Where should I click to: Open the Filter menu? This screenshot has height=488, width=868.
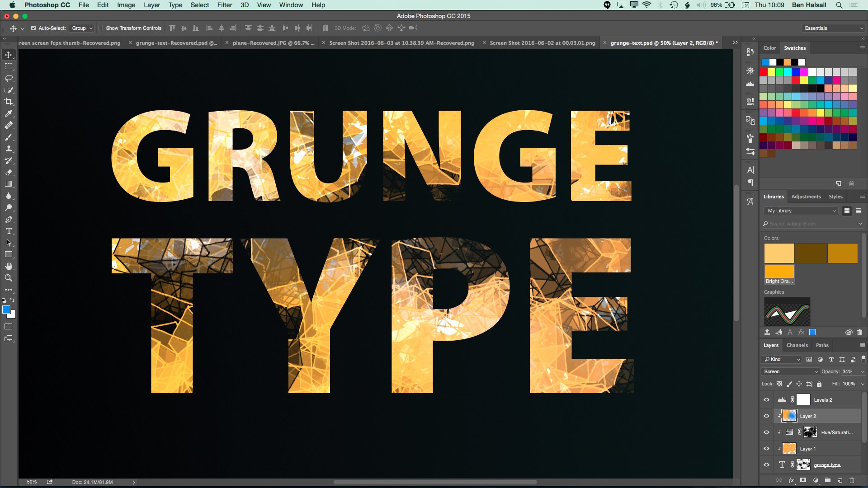[x=225, y=5]
